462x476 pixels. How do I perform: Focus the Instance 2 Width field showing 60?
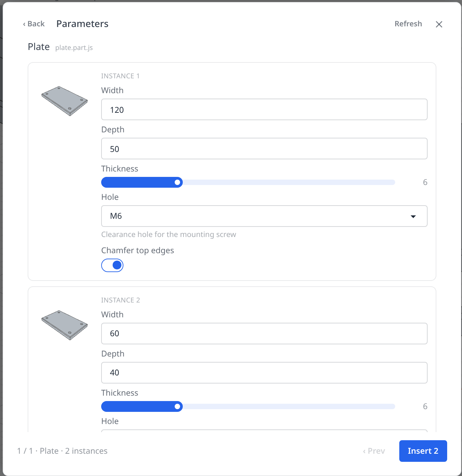[264, 334]
